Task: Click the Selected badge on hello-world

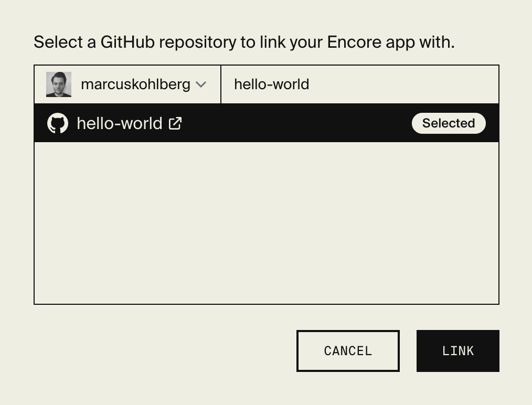Action: pos(449,123)
